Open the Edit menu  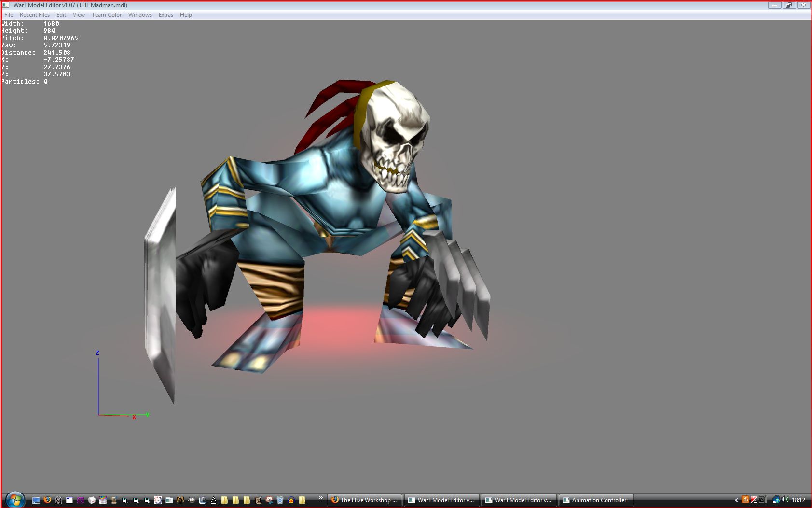click(61, 15)
